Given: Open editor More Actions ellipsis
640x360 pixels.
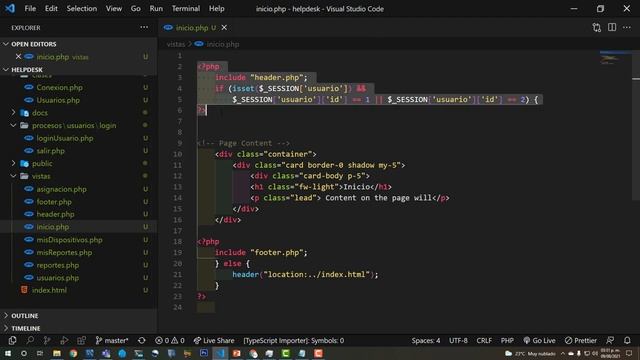Looking at the screenshot, I should (627, 27).
